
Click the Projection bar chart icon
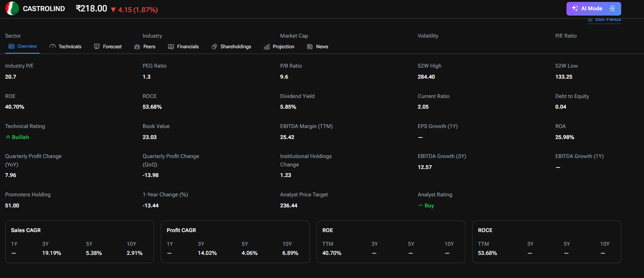(x=267, y=47)
